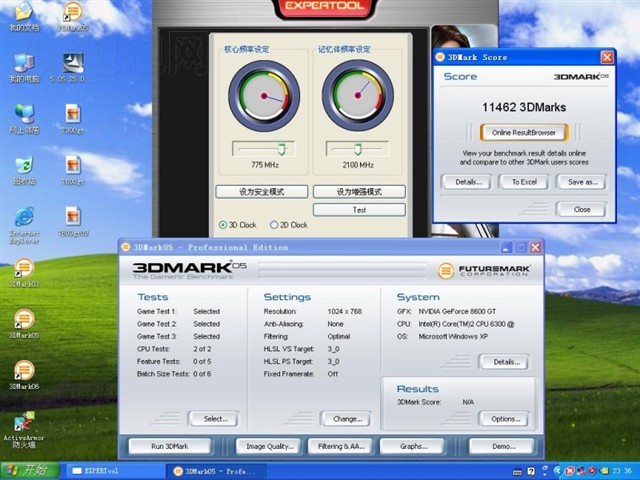
Task: Click the Futuremark Corporation logo
Action: click(x=484, y=271)
